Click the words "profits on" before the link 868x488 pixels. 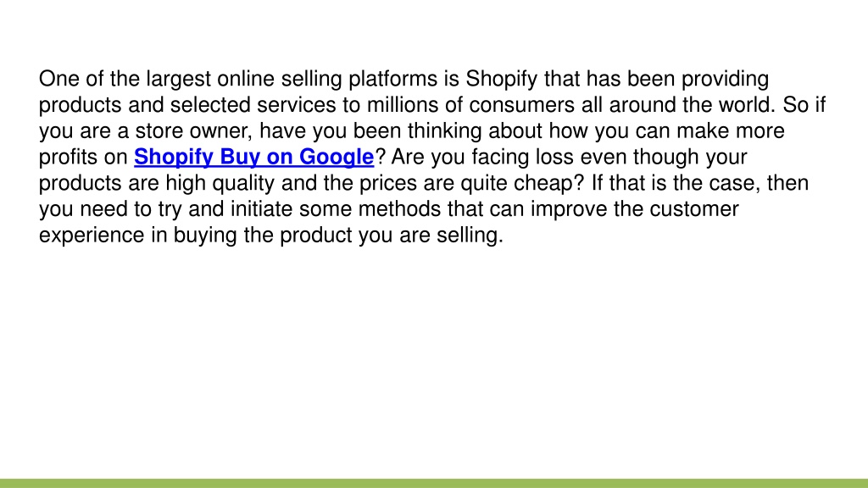tap(83, 157)
